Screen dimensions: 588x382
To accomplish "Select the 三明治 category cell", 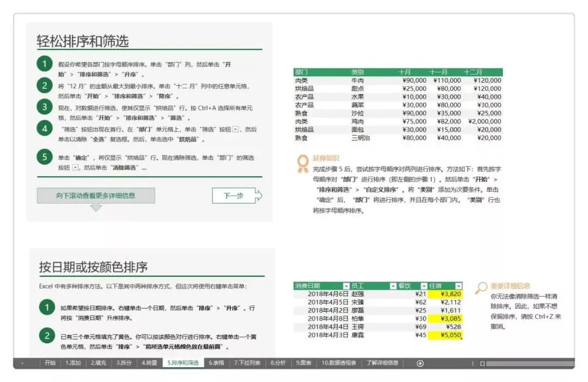I will point(369,138).
